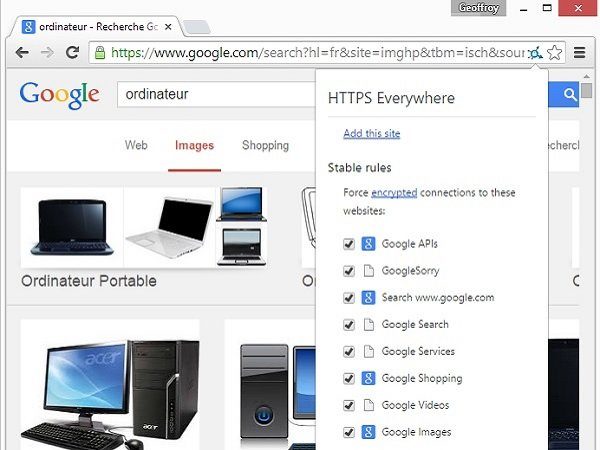Click the Google logo
The width and height of the screenshot is (600, 450).
60,95
